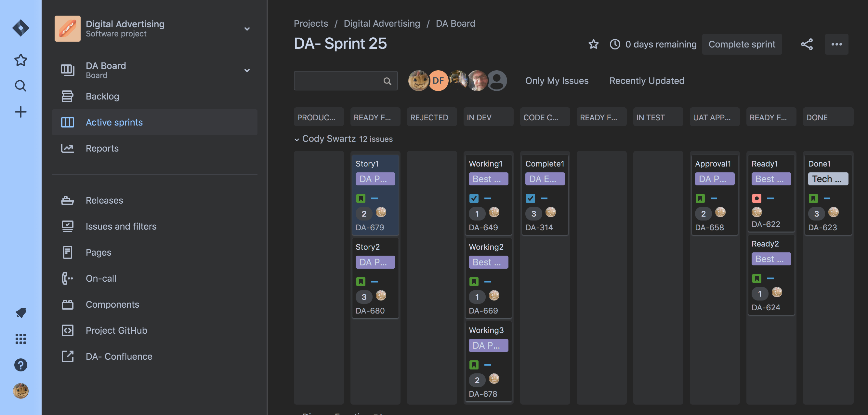Viewport: 868px width, 415px height.
Task: Enable the Only My Issues filter
Action: [x=557, y=81]
